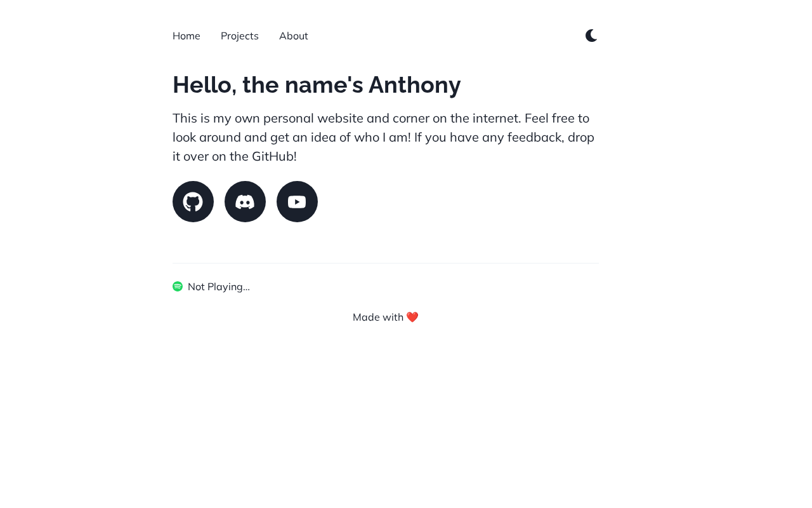Open the Projects nav link
The width and height of the screenshot is (812, 508).
point(240,36)
